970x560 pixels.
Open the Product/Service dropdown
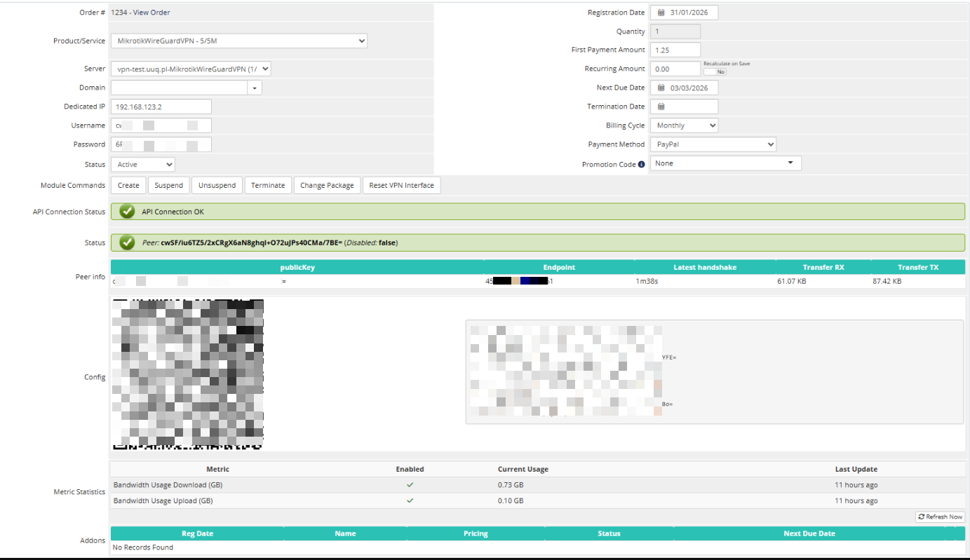238,41
